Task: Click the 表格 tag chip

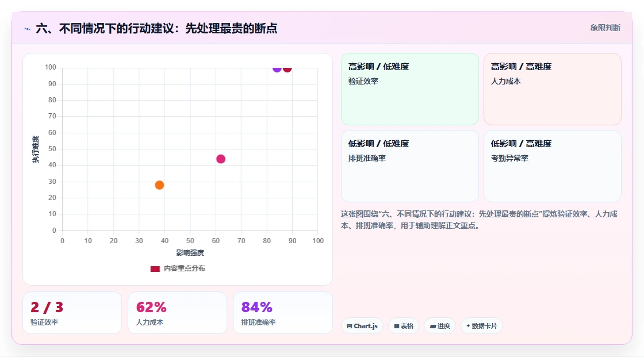Action: tap(404, 326)
